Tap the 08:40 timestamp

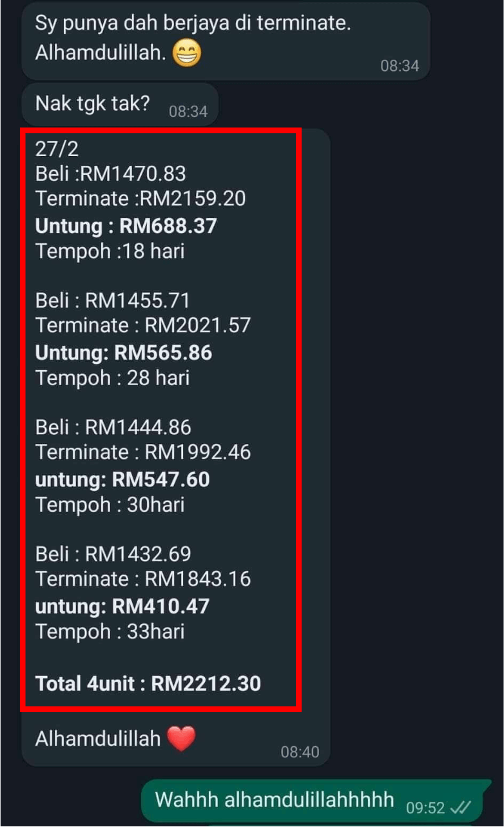[300, 752]
